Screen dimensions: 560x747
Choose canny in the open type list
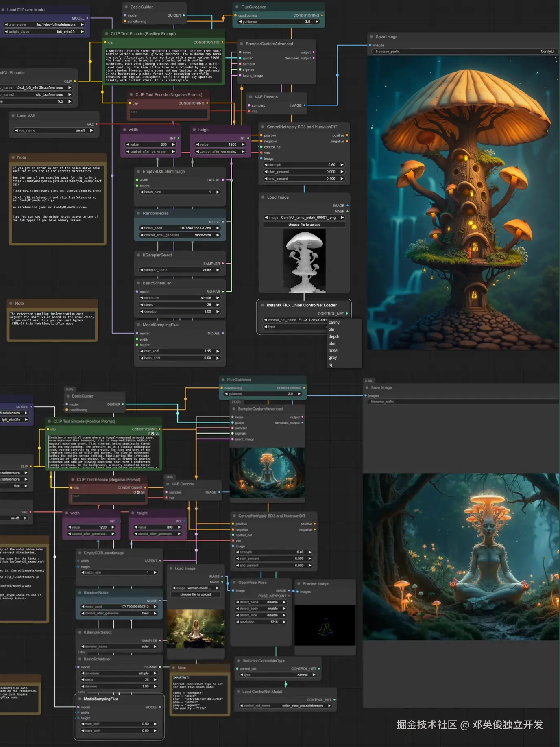point(334,323)
